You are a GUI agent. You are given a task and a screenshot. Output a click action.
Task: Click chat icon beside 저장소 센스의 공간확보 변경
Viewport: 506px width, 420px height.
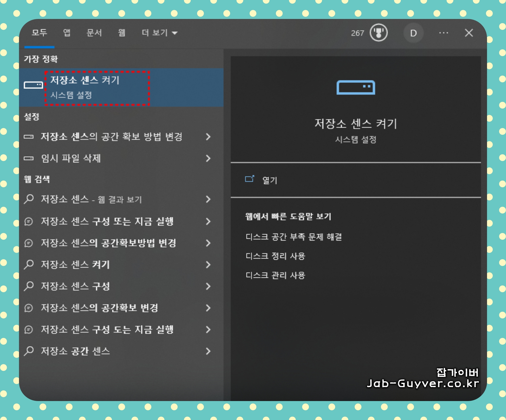coord(29,308)
